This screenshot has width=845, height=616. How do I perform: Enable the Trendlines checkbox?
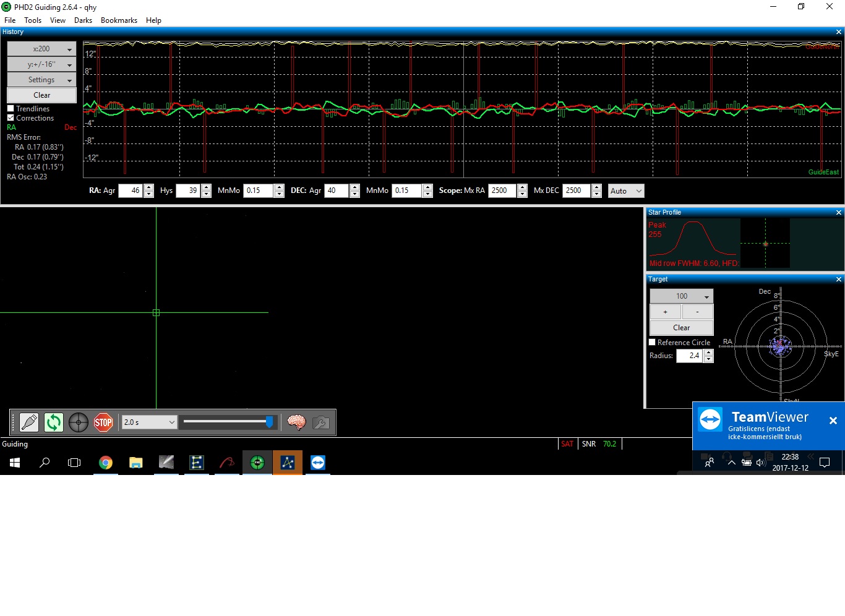click(11, 109)
